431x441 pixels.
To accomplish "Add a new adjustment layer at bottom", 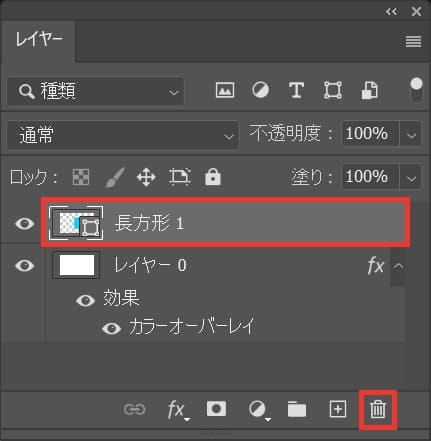I will (x=259, y=410).
